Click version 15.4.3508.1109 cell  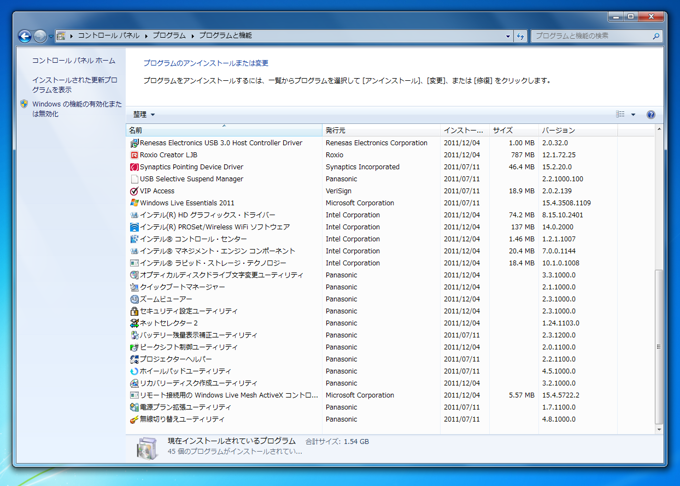pyautogui.click(x=566, y=203)
